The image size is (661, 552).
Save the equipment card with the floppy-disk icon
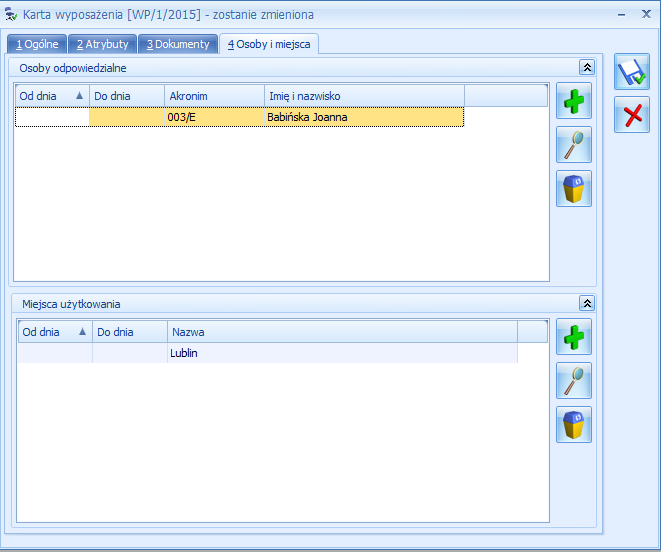631,72
